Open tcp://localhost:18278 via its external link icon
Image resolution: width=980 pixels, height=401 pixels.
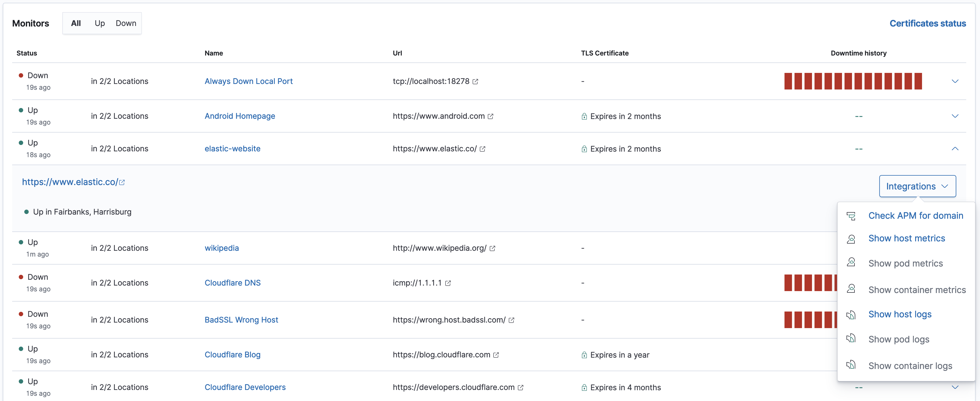pyautogui.click(x=475, y=81)
